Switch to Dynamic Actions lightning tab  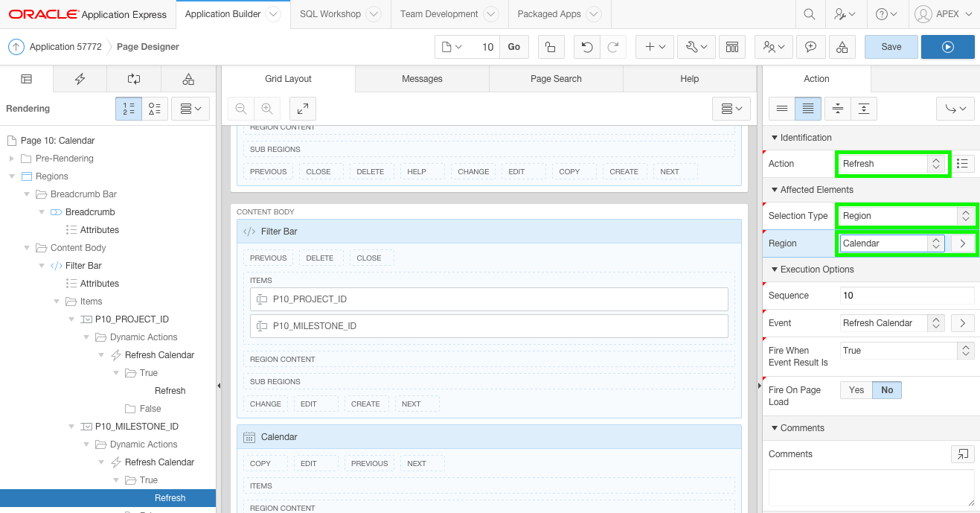pyautogui.click(x=80, y=79)
